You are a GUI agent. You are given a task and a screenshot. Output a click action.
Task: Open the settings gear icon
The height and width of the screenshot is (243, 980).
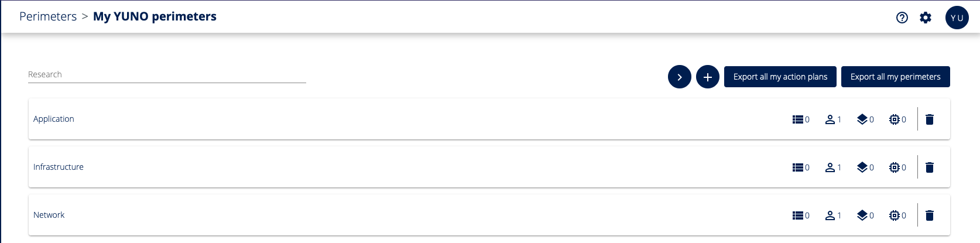coord(926,18)
